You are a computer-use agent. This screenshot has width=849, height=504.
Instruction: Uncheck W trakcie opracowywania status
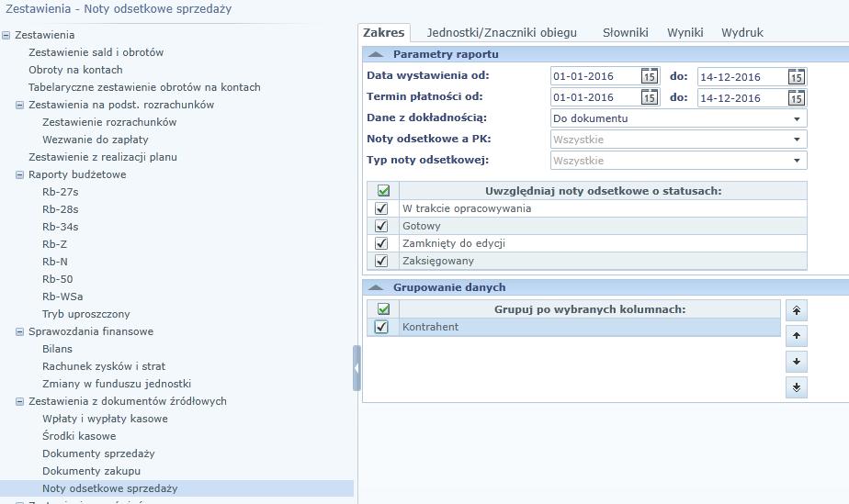(381, 208)
